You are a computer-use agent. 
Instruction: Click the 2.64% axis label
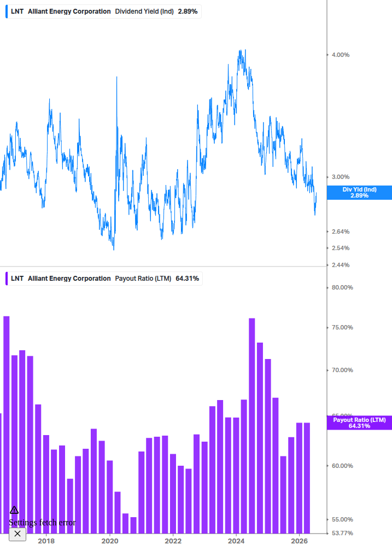click(341, 232)
